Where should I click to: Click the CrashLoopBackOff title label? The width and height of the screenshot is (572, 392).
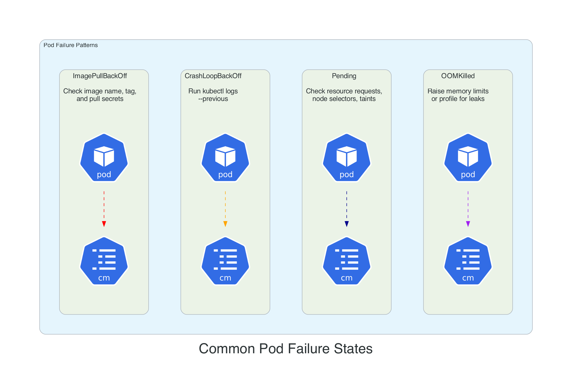tap(213, 76)
